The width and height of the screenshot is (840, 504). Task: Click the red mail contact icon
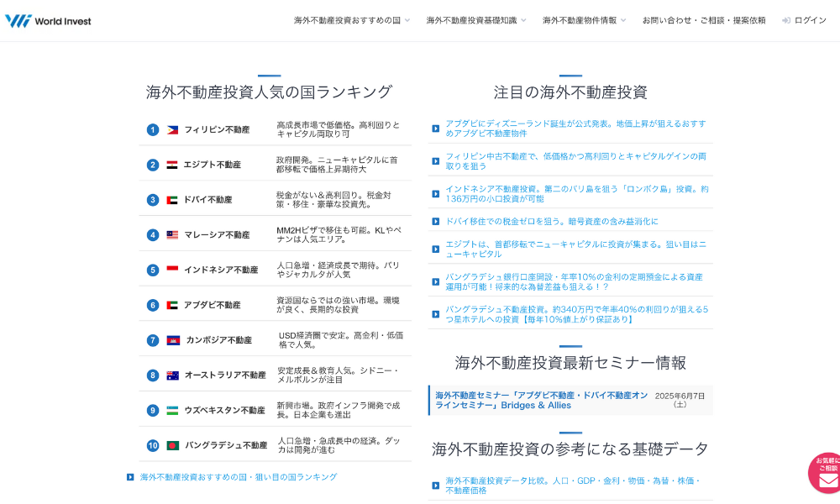(827, 480)
